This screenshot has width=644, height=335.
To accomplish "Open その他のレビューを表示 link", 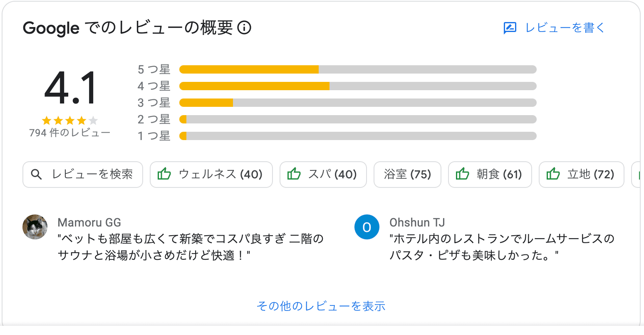I will point(321,306).
